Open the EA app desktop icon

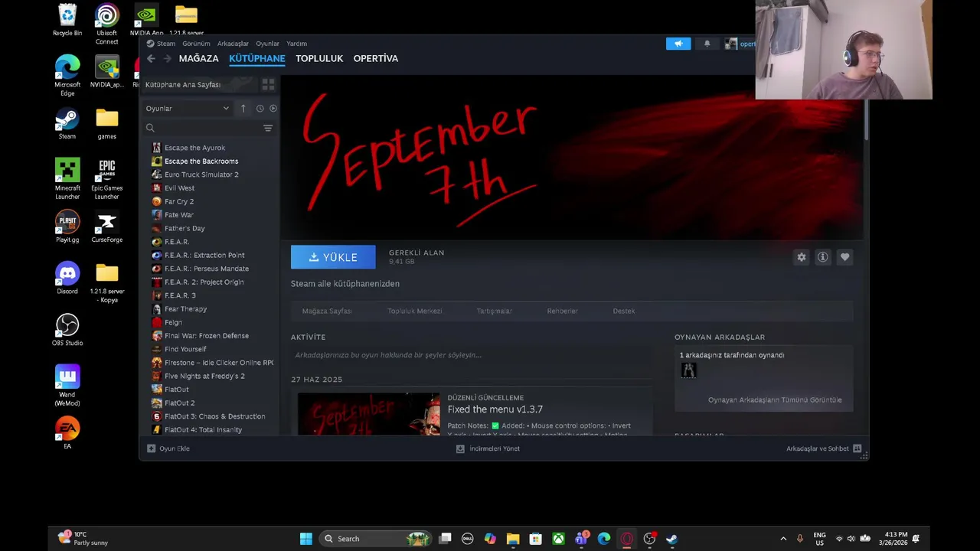tap(67, 432)
